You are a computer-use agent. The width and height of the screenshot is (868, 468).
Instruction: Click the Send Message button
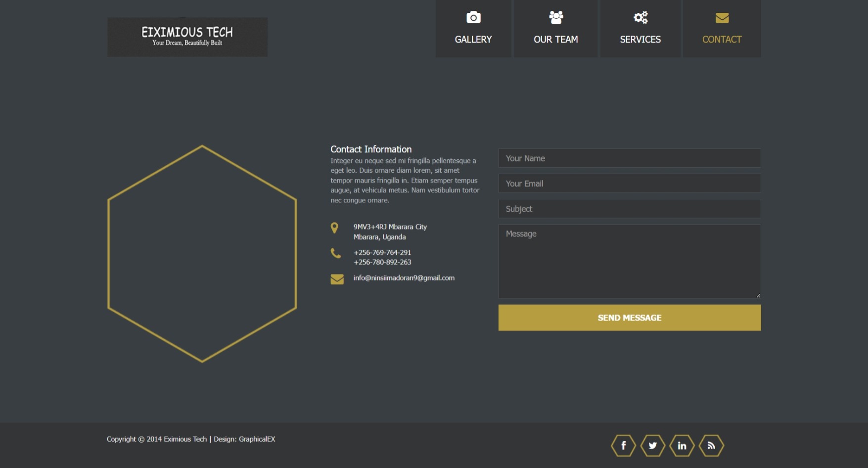(629, 318)
